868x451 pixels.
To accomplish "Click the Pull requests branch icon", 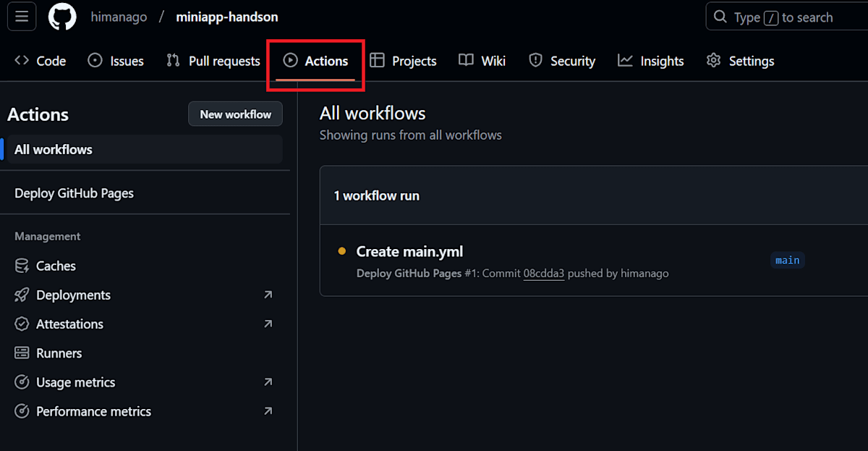I will click(x=173, y=61).
